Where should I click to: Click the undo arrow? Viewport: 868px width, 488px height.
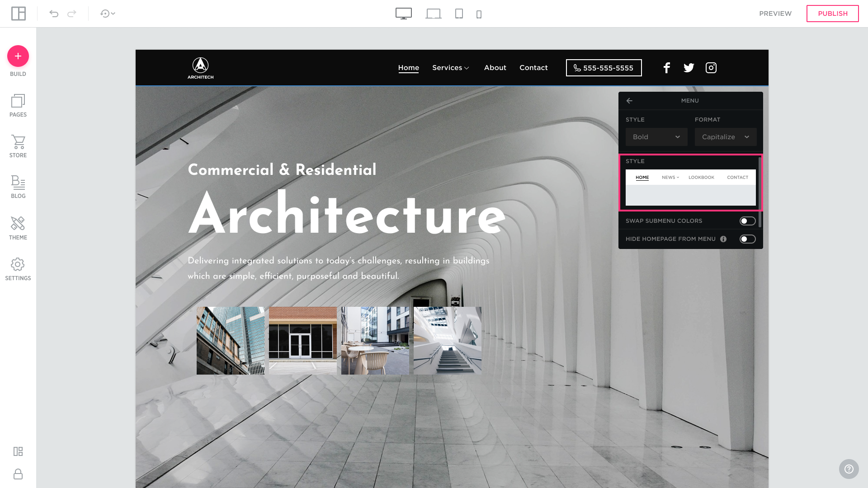pyautogui.click(x=54, y=14)
